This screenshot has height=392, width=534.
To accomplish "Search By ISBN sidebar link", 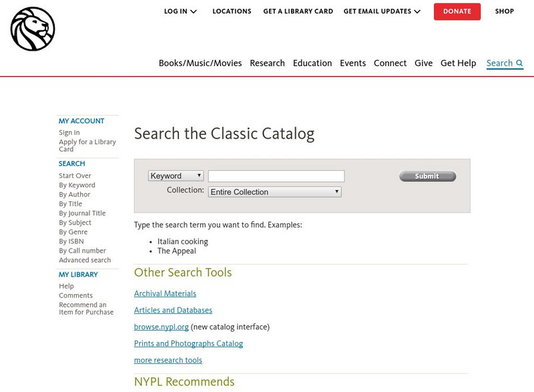I will (71, 241).
